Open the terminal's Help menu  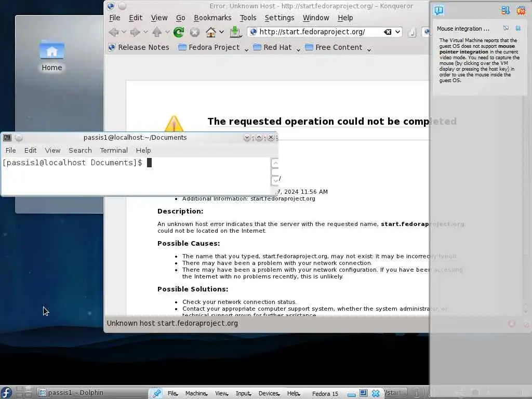[x=143, y=150]
